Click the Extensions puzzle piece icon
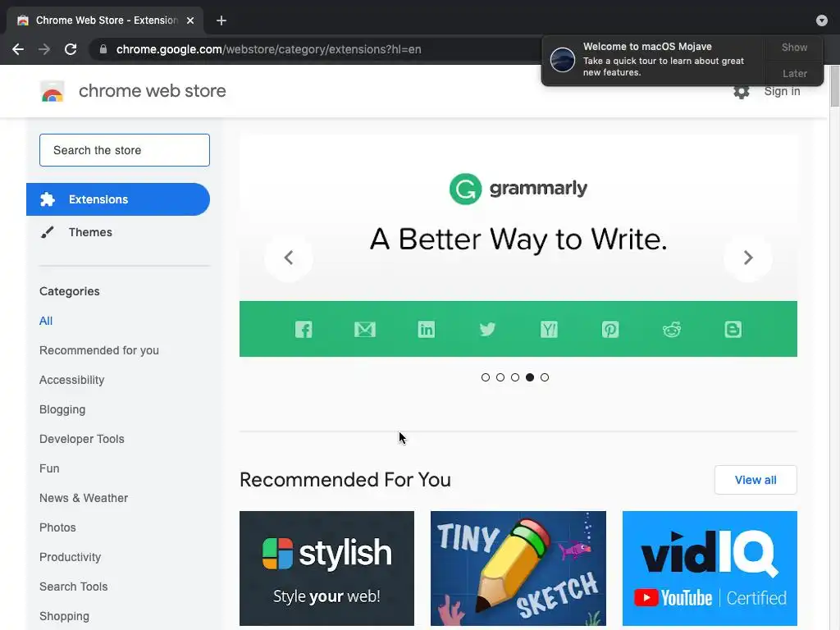Screen dimensions: 840x630 pos(47,199)
